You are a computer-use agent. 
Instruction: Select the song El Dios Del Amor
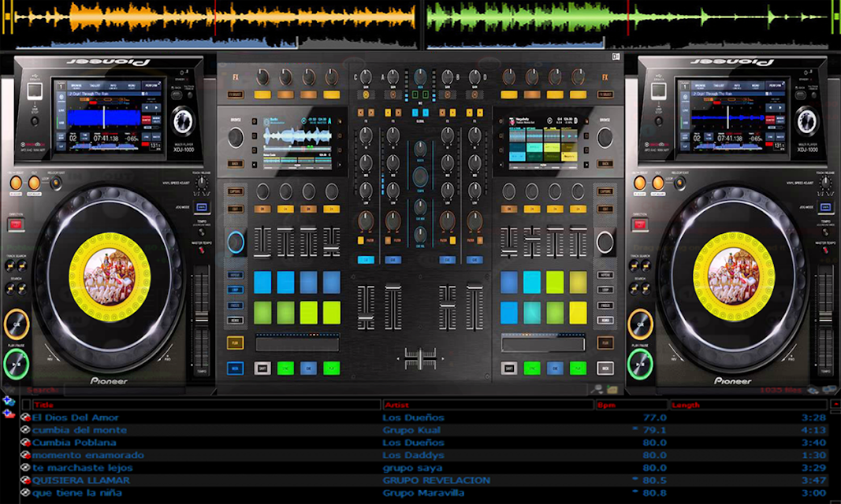(x=75, y=417)
